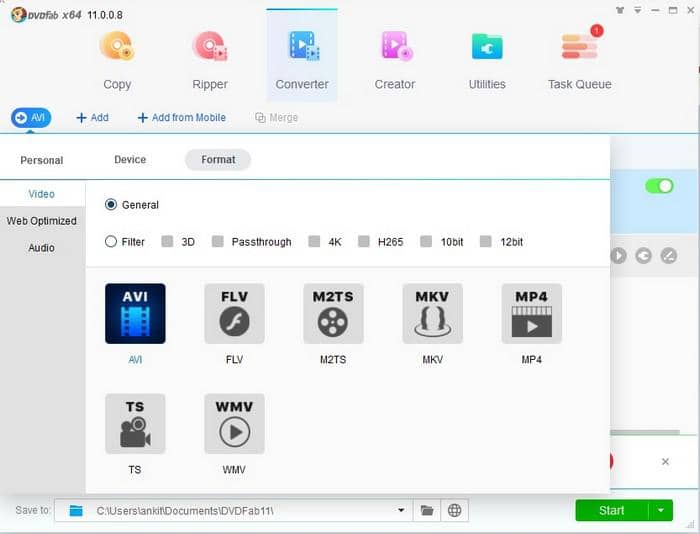Select the MP4 format icon
Viewport: 700px width, 534px height.
(532, 313)
